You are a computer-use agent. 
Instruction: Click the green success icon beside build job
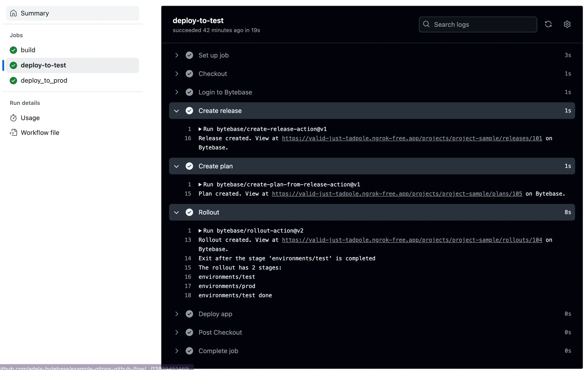pos(13,50)
